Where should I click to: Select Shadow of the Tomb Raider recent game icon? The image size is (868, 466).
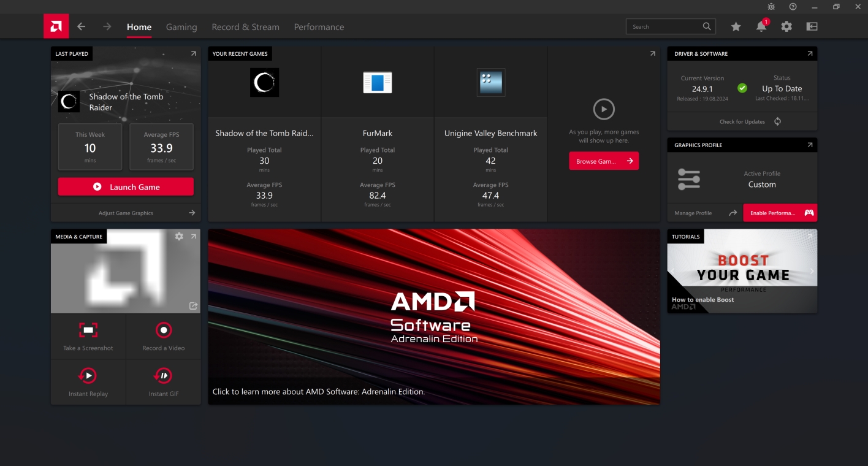(264, 82)
